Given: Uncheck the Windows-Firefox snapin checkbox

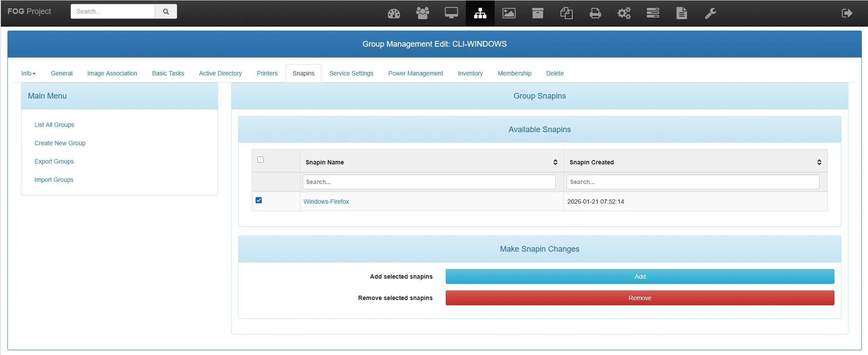Looking at the screenshot, I should click(x=259, y=200).
